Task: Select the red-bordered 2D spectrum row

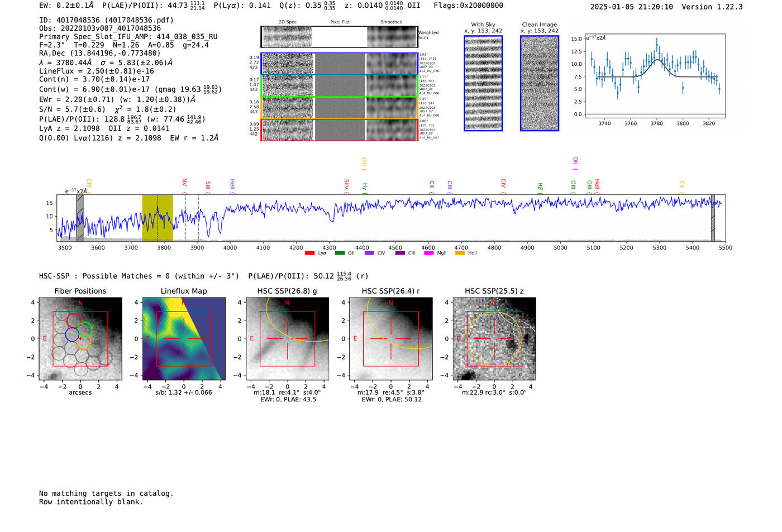Action: pyautogui.click(x=340, y=130)
